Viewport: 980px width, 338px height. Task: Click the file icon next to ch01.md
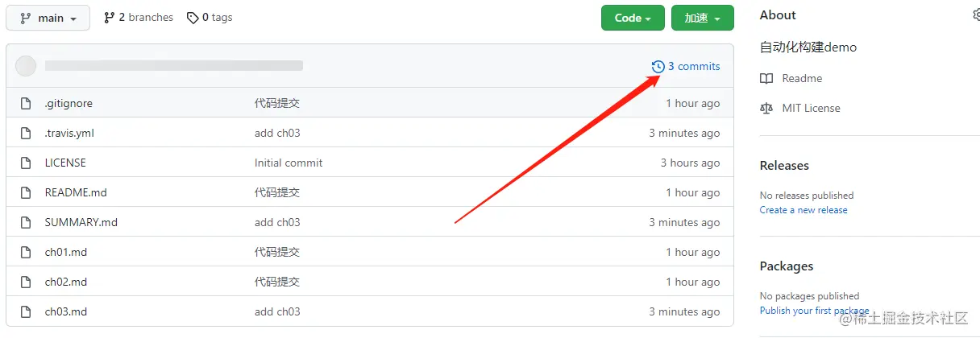[x=26, y=252]
